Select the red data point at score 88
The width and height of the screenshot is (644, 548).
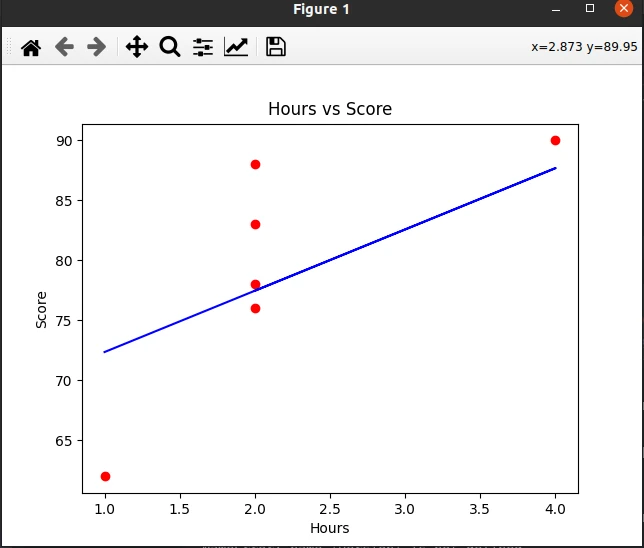255,164
